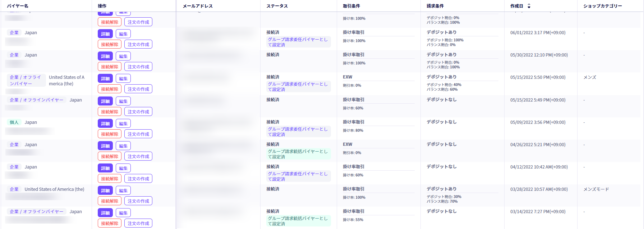This screenshot has height=229, width=644.
Task: Edit the buyer created 05/30/2022 12:10 PM
Action: (123, 56)
